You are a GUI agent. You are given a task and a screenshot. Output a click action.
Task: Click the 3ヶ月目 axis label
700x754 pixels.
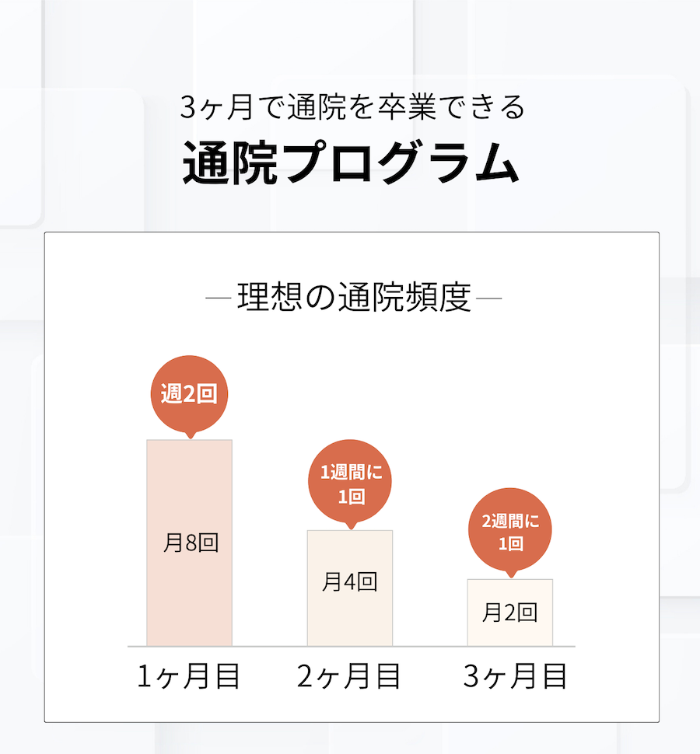(x=515, y=675)
